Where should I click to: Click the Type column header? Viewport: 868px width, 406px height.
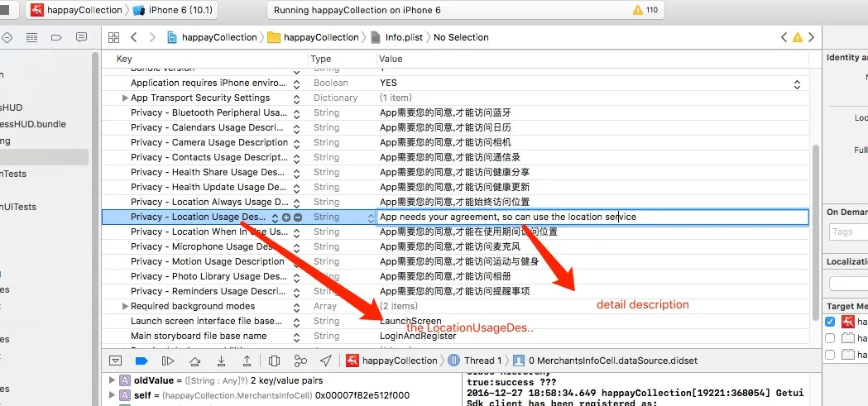(x=342, y=59)
